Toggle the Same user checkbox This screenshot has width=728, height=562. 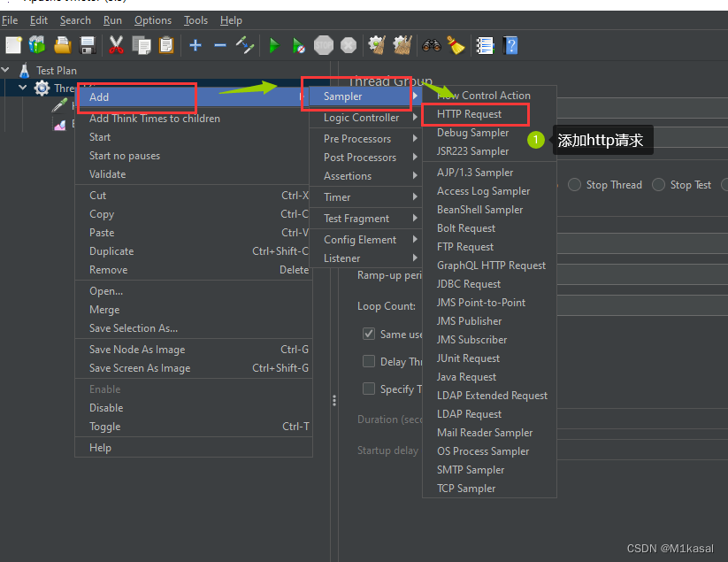click(x=369, y=334)
